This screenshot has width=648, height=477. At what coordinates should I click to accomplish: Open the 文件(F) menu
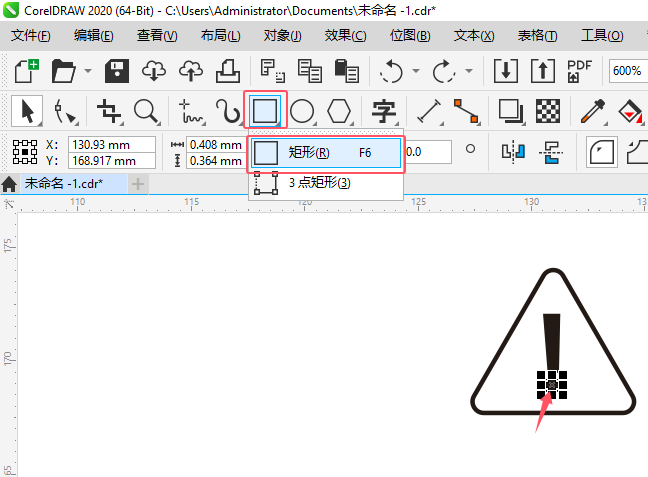coord(31,36)
